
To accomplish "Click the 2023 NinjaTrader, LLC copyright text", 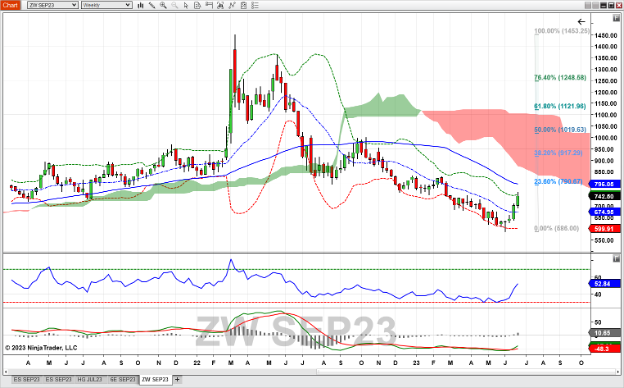I will (41, 347).
